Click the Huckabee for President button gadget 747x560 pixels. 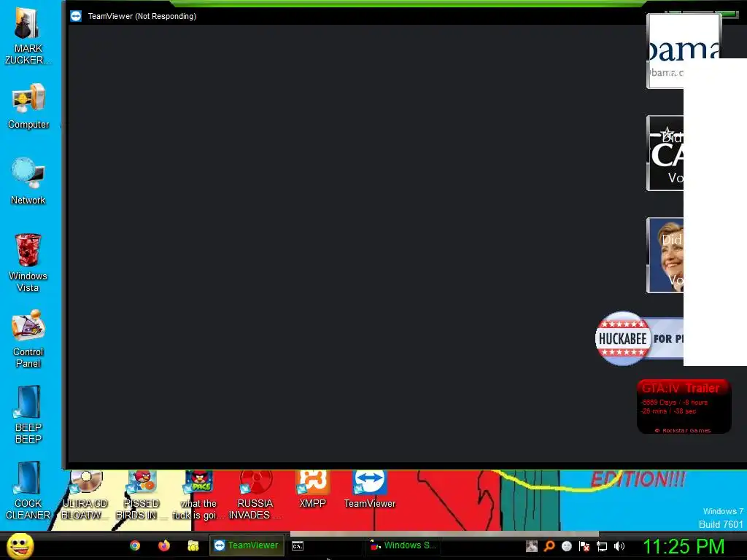pyautogui.click(x=639, y=338)
